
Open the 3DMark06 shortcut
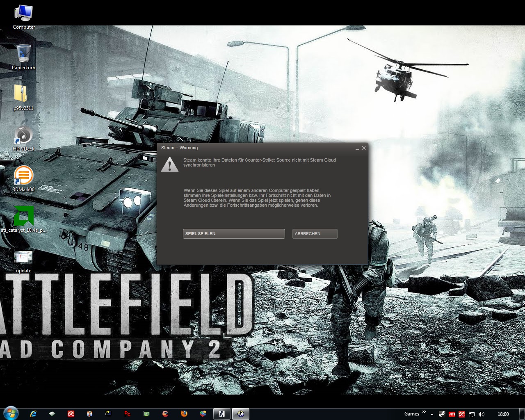(x=23, y=176)
